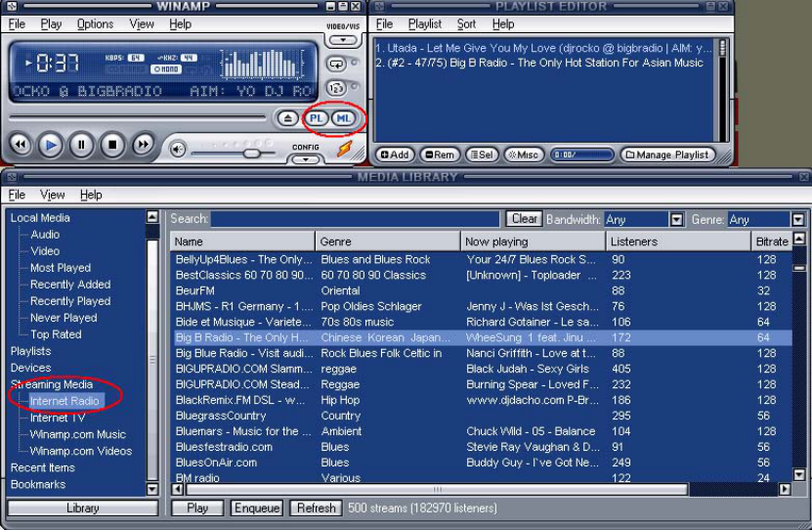Sort streams by Bitrate column header
812x530 pixels.
coord(772,242)
